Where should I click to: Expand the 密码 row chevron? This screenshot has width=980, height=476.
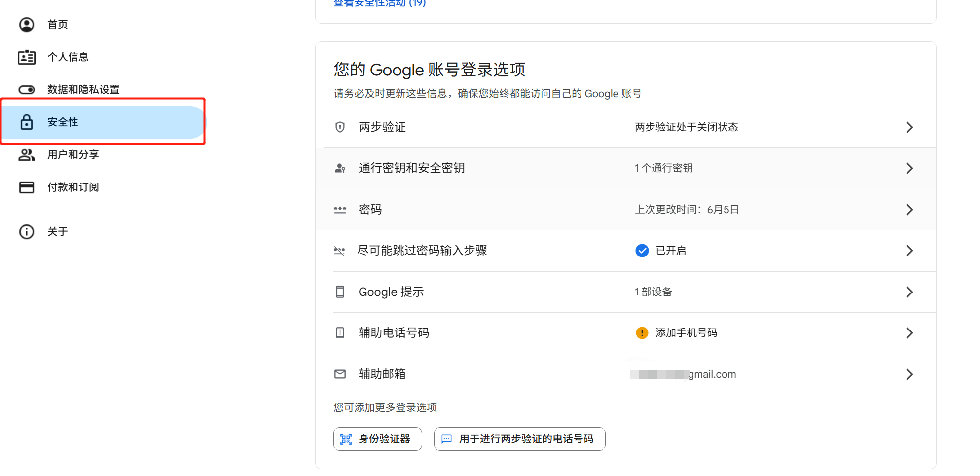[x=909, y=210]
